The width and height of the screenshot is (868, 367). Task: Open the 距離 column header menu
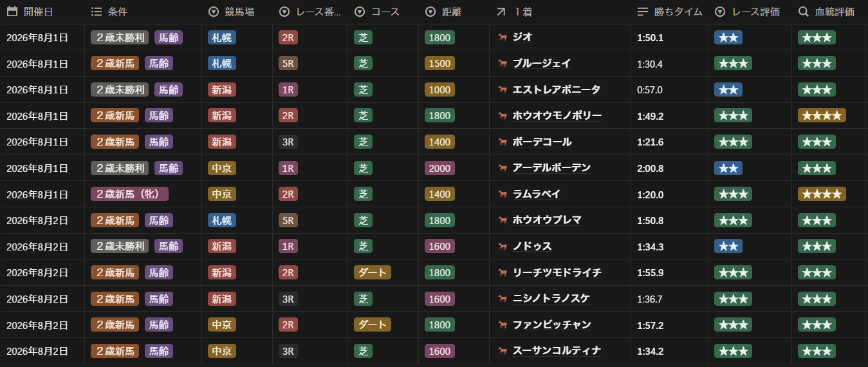(x=454, y=12)
